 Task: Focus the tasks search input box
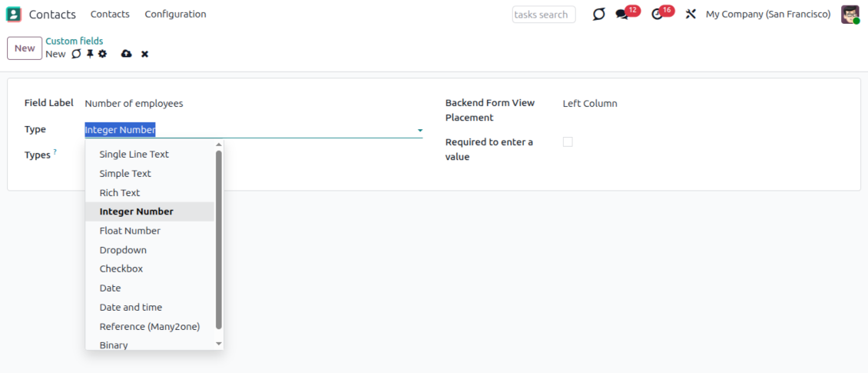pyautogui.click(x=543, y=15)
